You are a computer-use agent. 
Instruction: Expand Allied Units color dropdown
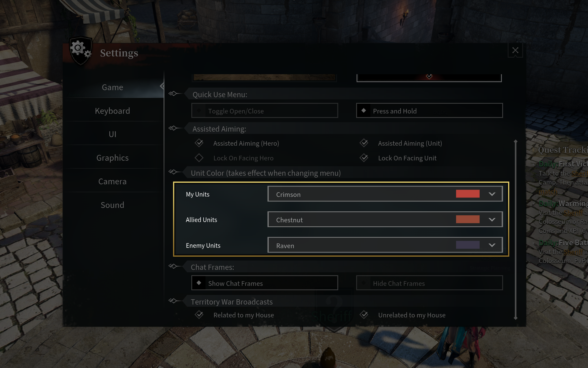click(492, 220)
